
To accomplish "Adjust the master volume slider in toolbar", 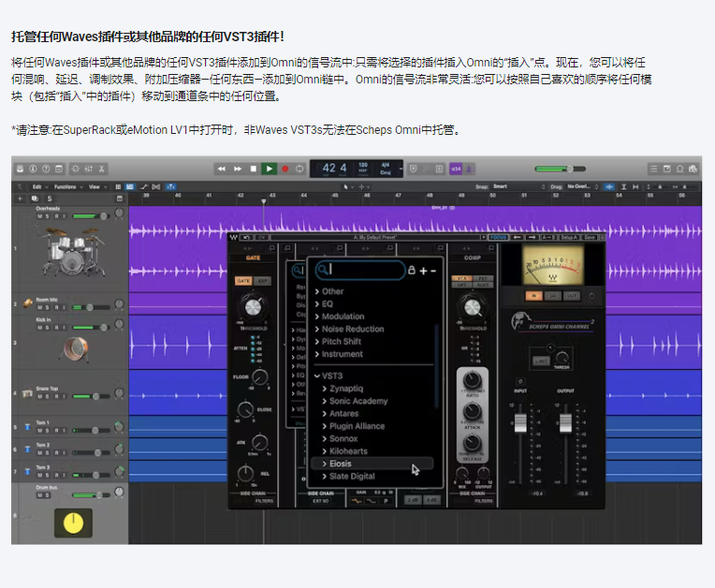I will [x=560, y=169].
